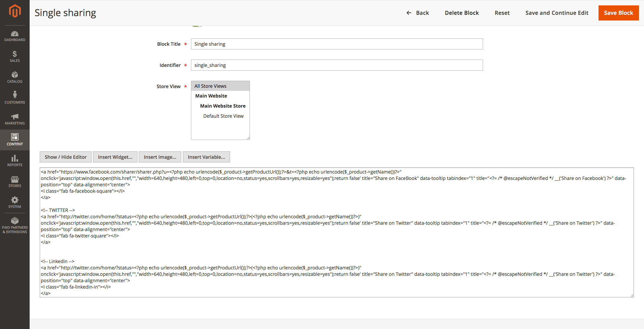Open the System section in the sidebar
The width and height of the screenshot is (644, 329).
pos(15,202)
